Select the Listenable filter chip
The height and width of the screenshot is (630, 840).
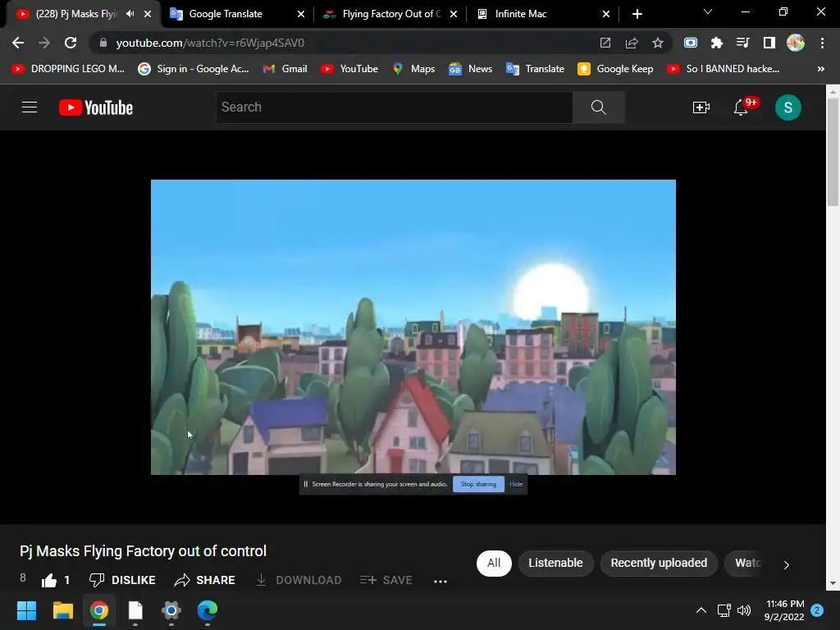point(555,563)
